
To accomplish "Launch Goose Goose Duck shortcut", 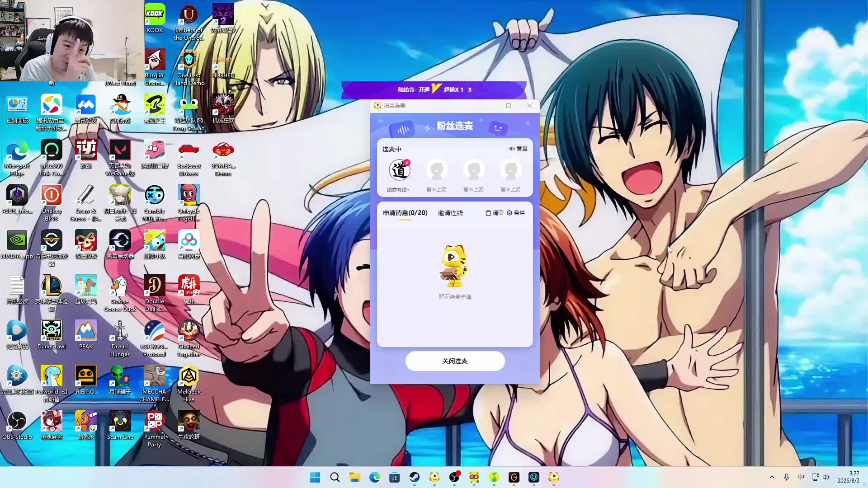I will [x=120, y=293].
